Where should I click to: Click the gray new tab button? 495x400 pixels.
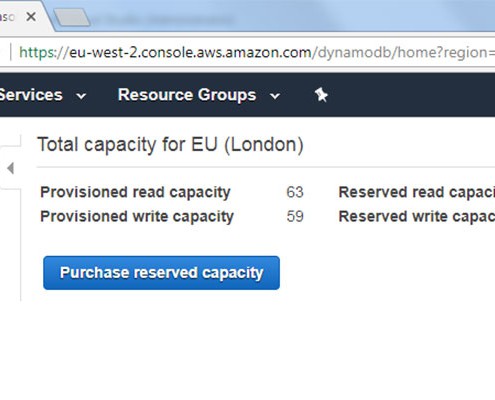[x=72, y=17]
